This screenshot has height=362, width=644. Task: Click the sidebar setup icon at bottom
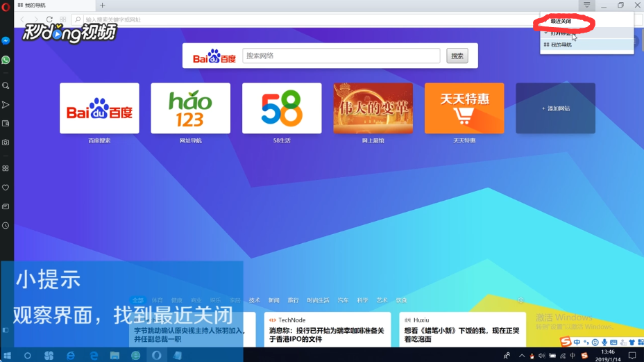6,330
